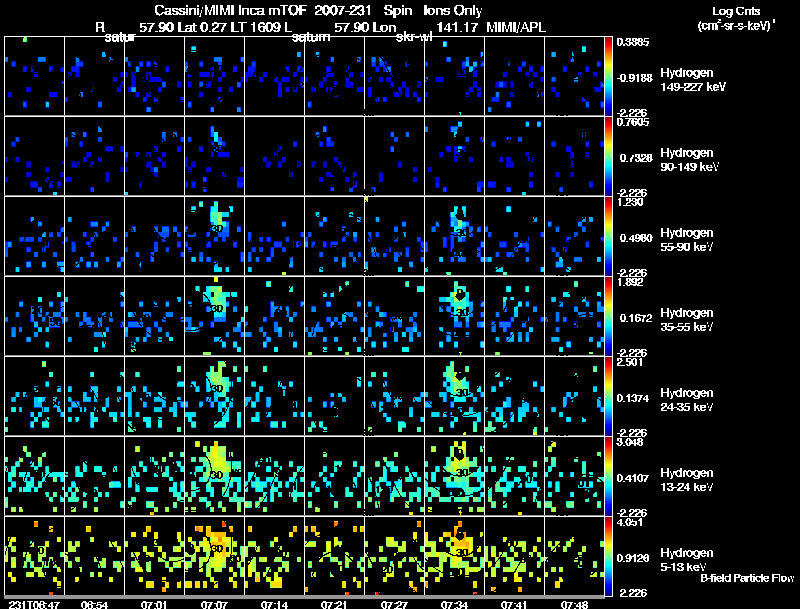Image resolution: width=800 pixels, height=609 pixels.
Task: Click the 'Hydrogen 149-227 keV' row label
Action: coord(692,80)
